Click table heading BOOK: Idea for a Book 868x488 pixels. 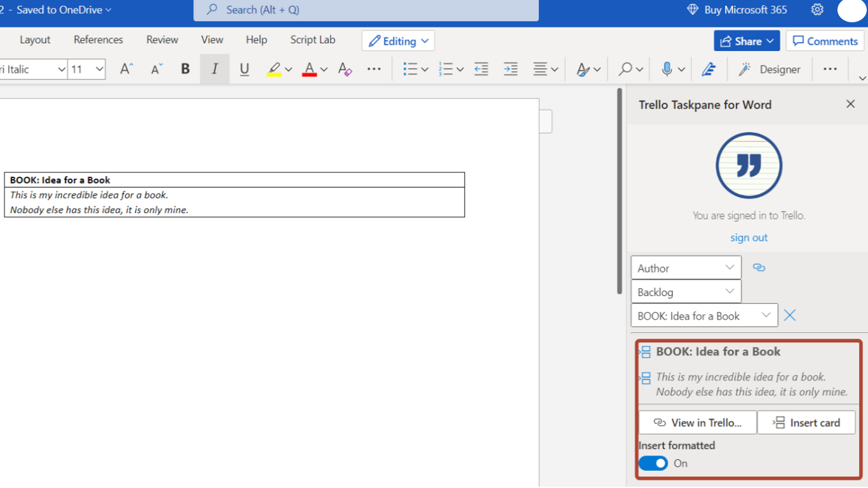[60, 180]
